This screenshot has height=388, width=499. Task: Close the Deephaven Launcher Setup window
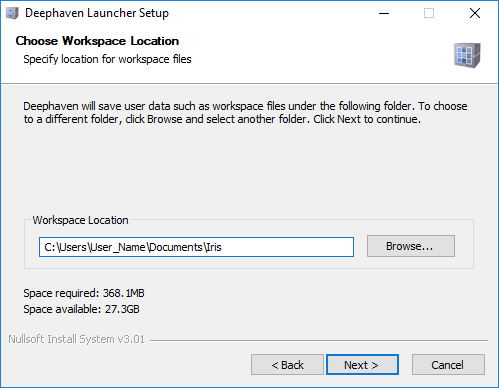tap(475, 13)
